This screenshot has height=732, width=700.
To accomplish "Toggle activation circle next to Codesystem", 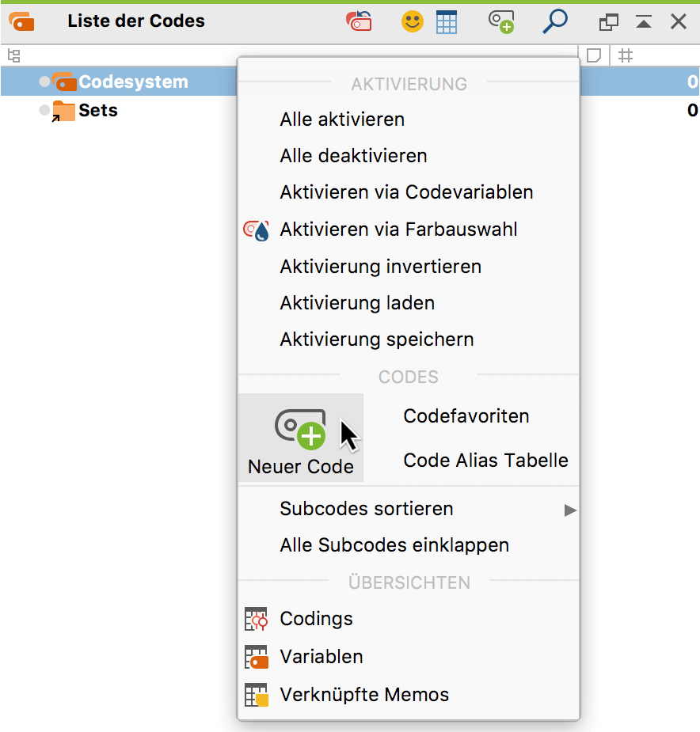I will point(44,82).
